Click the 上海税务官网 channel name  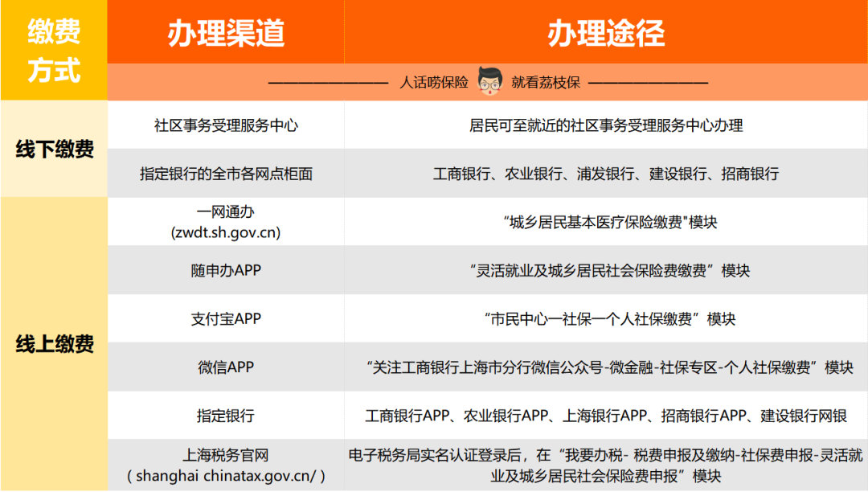pos(226,456)
